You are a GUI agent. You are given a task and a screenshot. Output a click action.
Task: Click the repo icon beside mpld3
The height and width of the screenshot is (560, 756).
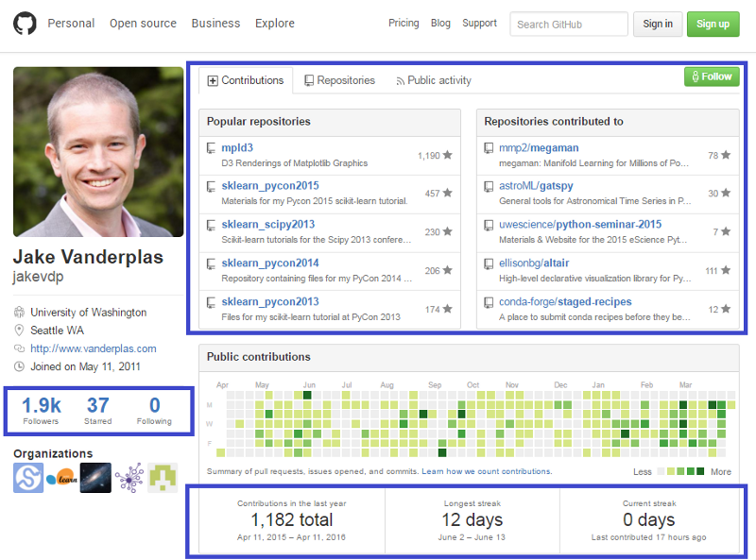click(x=211, y=148)
